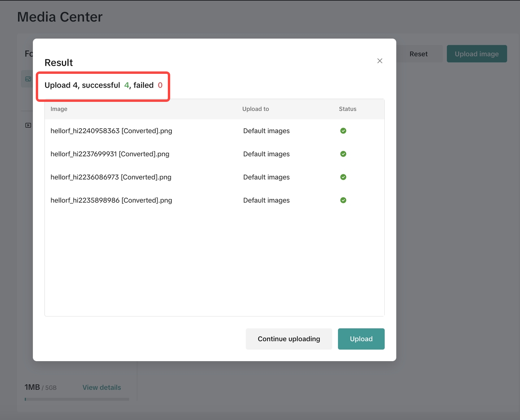
Task: Click green status check for hi2235898986 file
Action: point(343,200)
